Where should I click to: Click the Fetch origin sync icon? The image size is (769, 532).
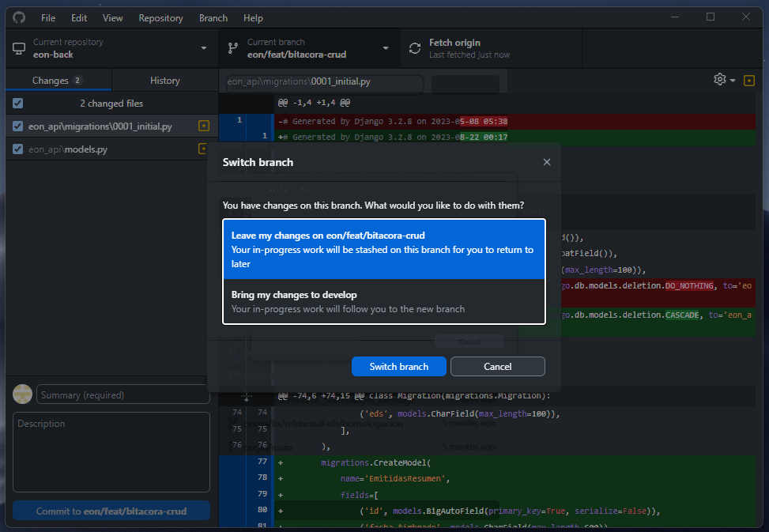pyautogui.click(x=414, y=48)
